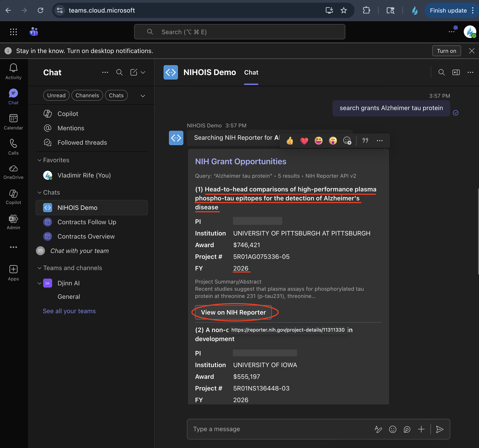React with surprised emoji
479x448 pixels.
click(333, 140)
